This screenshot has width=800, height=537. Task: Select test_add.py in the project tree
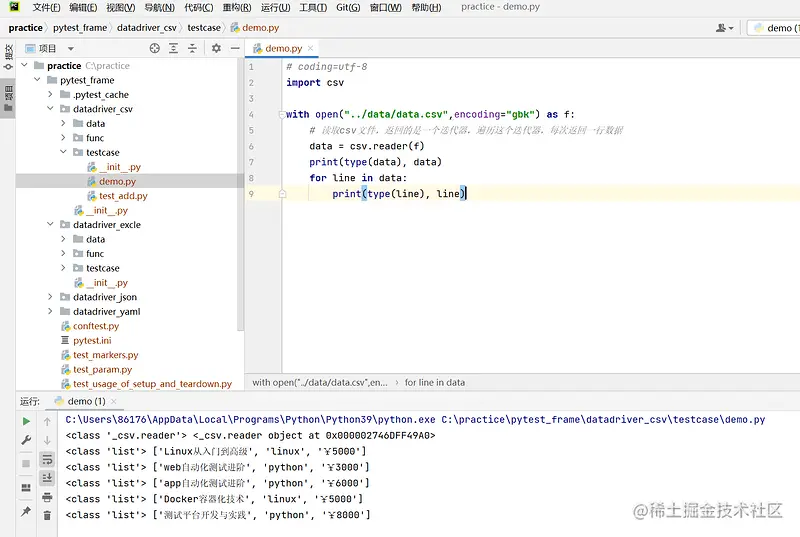(x=123, y=196)
